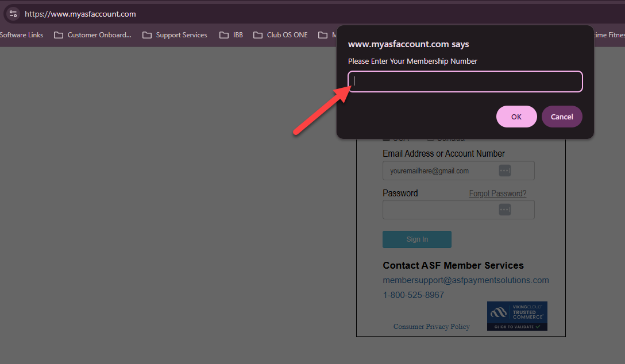Click OK in the membership dialog
This screenshot has height=364, width=625.
point(516,117)
